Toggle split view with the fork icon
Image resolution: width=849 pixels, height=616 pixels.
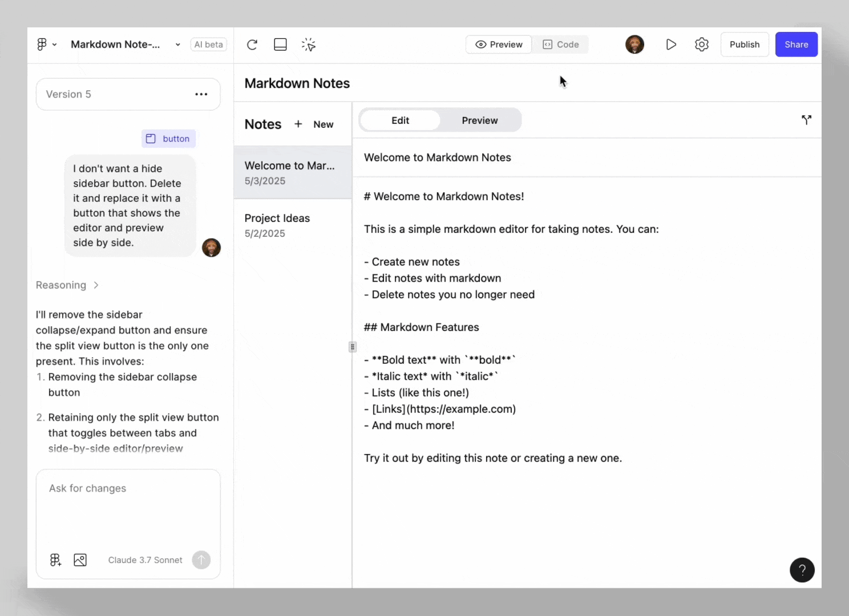tap(806, 120)
